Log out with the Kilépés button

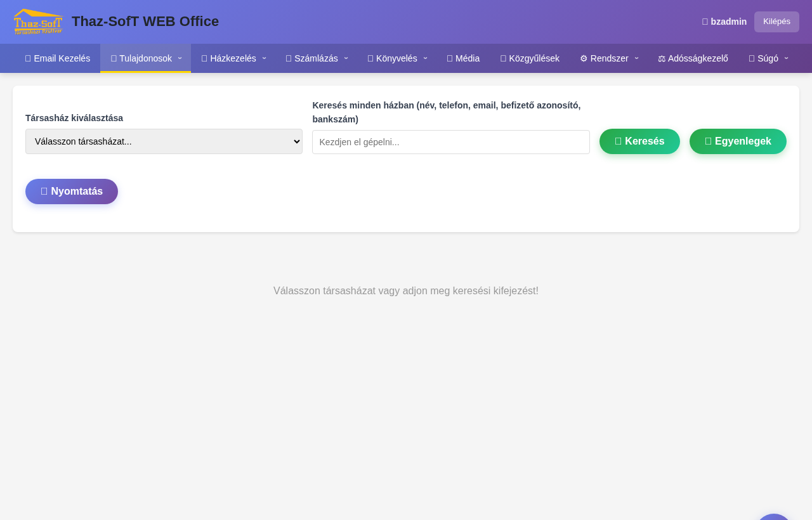coord(776,22)
